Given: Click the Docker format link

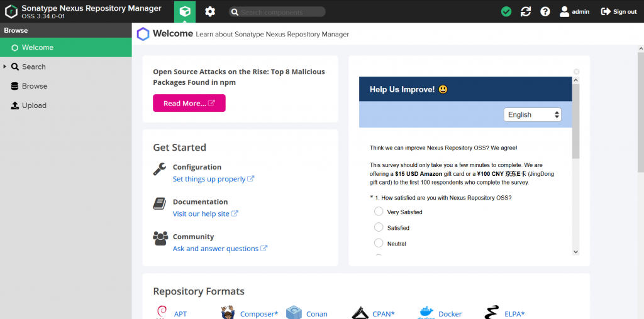Looking at the screenshot, I should coord(450,314).
